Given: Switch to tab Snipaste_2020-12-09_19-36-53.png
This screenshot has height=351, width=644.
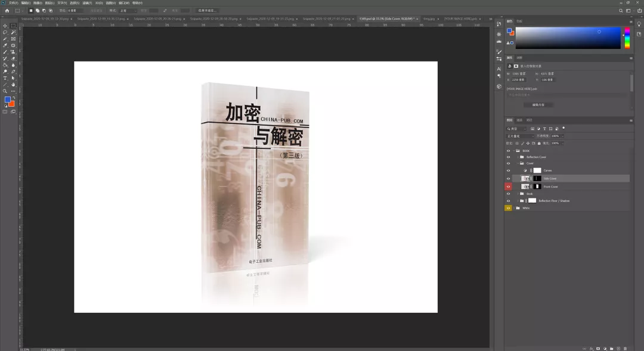Looking at the screenshot, I should [x=101, y=19].
